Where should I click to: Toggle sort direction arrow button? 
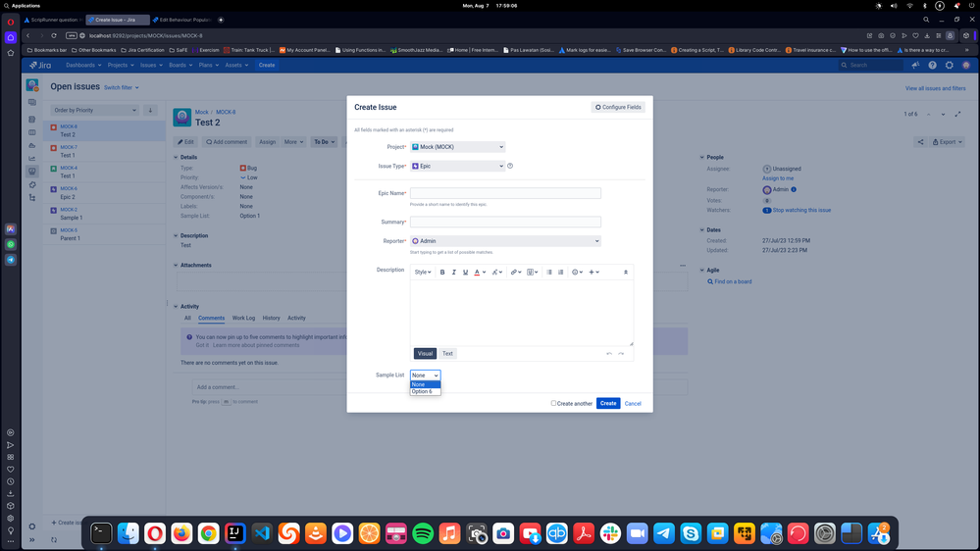pyautogui.click(x=150, y=110)
